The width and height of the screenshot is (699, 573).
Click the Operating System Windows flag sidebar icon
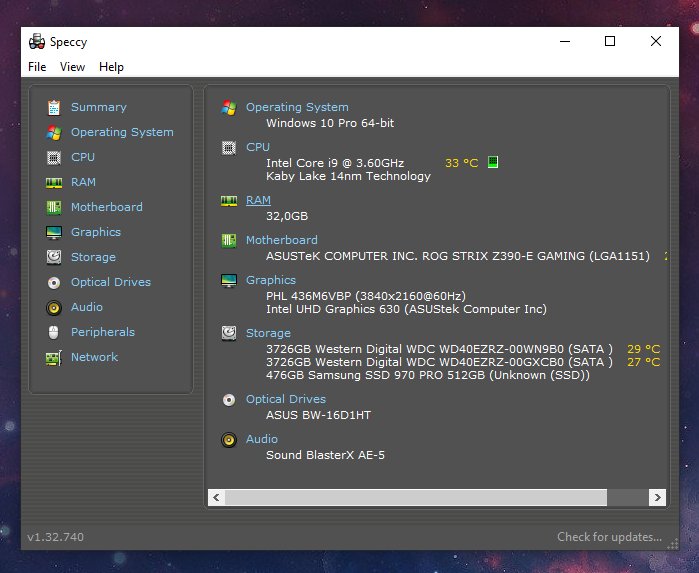[x=54, y=132]
